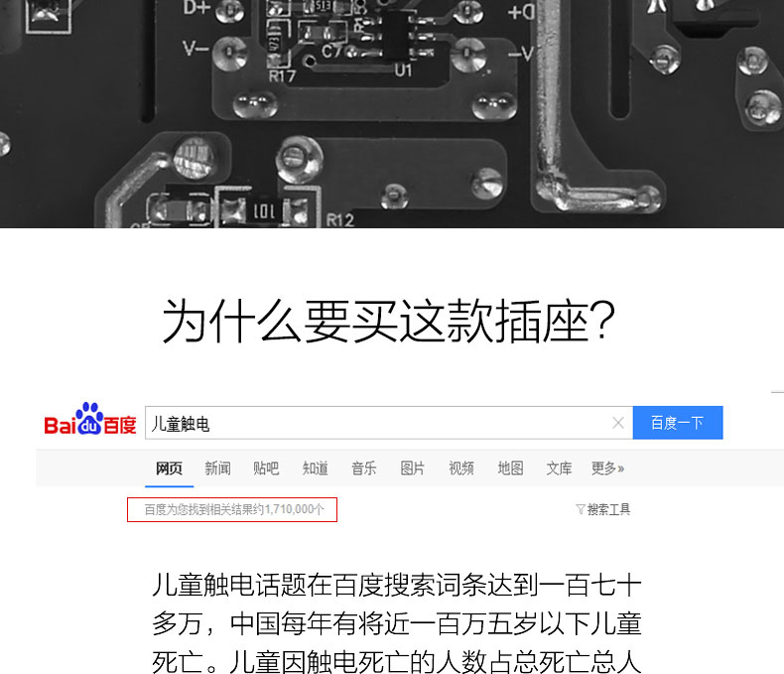Open the 音乐 tab
The image size is (784, 674).
pos(363,469)
